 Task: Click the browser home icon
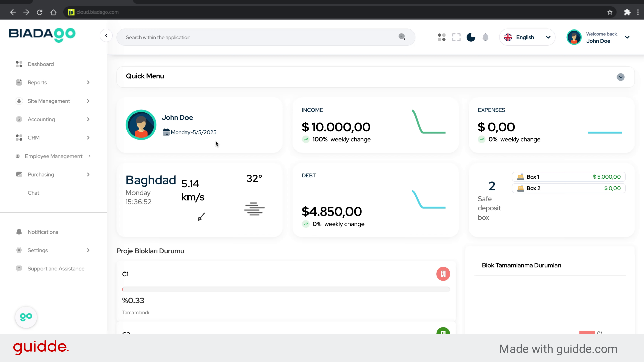(53, 12)
